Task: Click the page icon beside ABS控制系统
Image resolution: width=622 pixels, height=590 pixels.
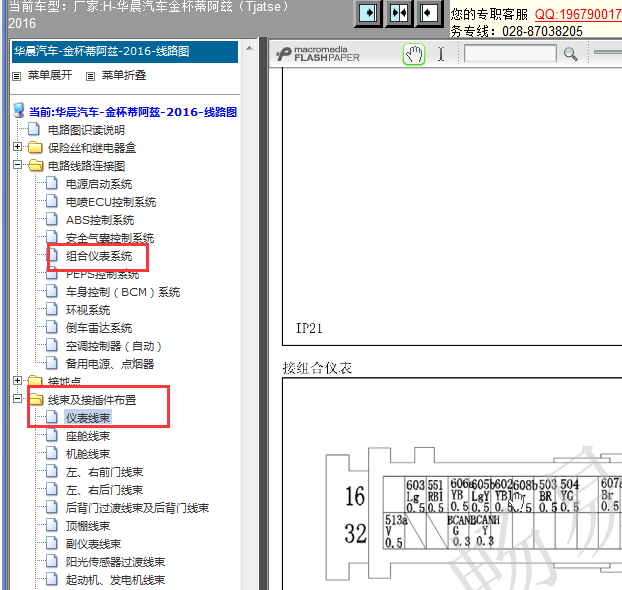Action: click(x=52, y=219)
